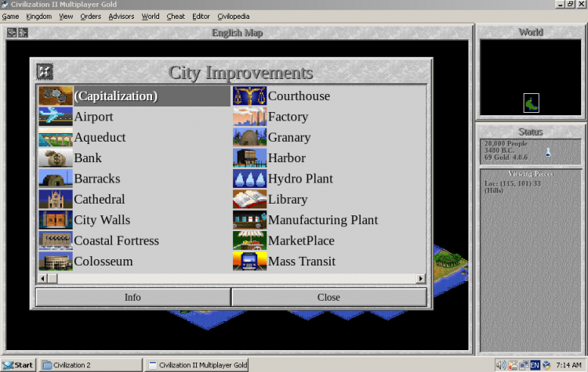
Task: Click the right arrow of the list scrollbar
Action: [x=421, y=278]
